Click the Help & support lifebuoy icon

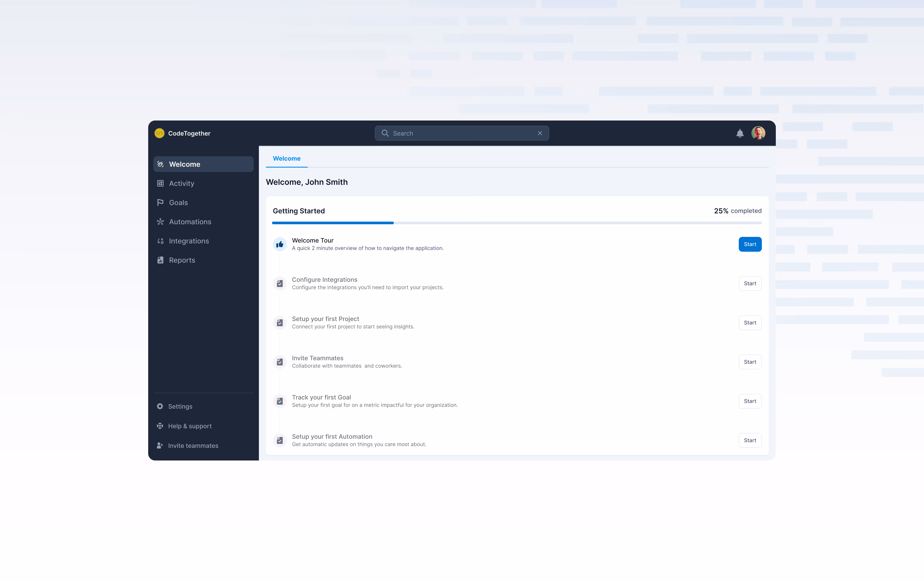(160, 426)
